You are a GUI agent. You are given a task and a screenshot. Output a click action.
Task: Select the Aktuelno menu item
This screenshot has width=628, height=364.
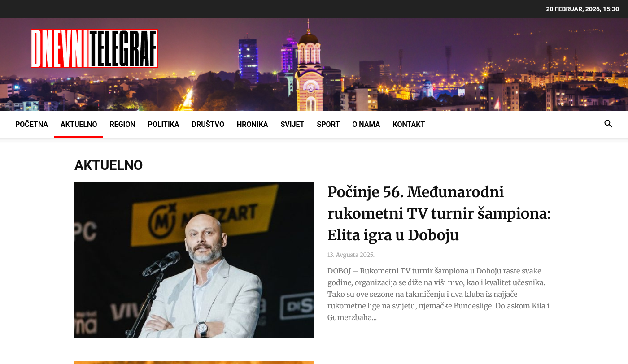79,124
